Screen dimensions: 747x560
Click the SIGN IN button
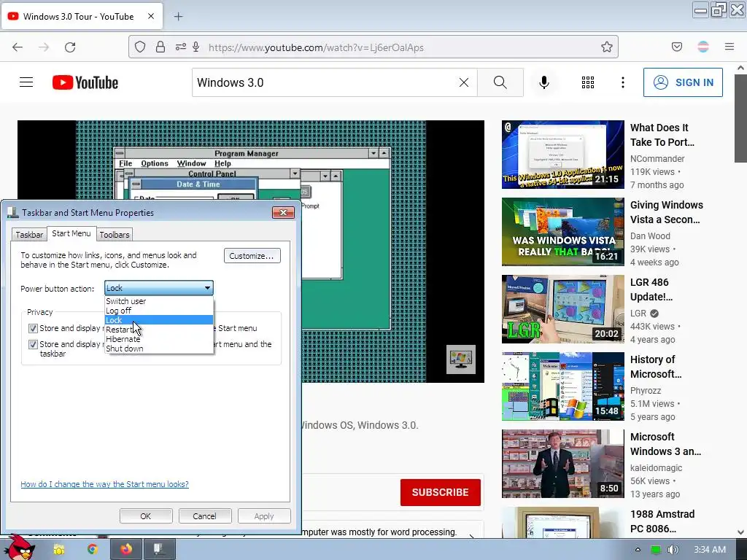[683, 82]
